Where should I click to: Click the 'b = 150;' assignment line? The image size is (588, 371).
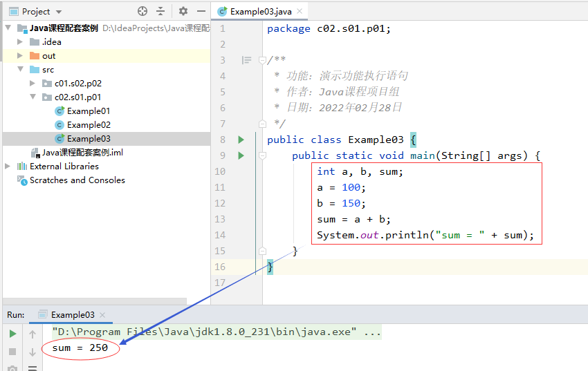[x=341, y=203]
